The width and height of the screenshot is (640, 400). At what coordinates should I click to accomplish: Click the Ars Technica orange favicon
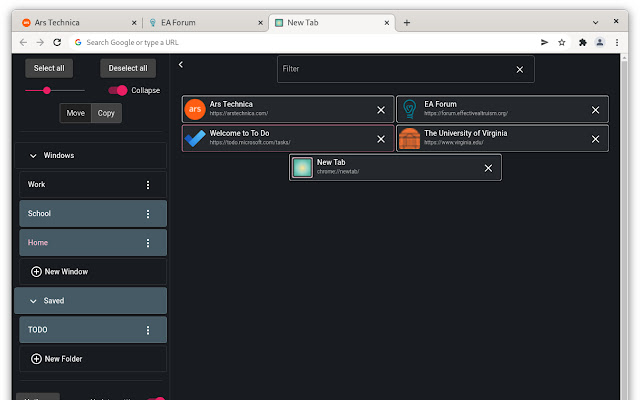(195, 109)
